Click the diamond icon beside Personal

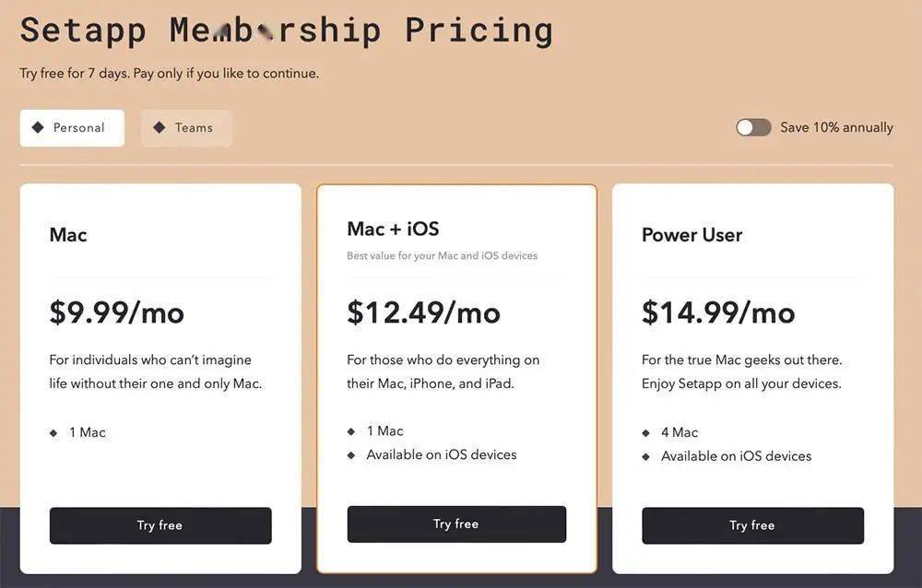(x=38, y=127)
